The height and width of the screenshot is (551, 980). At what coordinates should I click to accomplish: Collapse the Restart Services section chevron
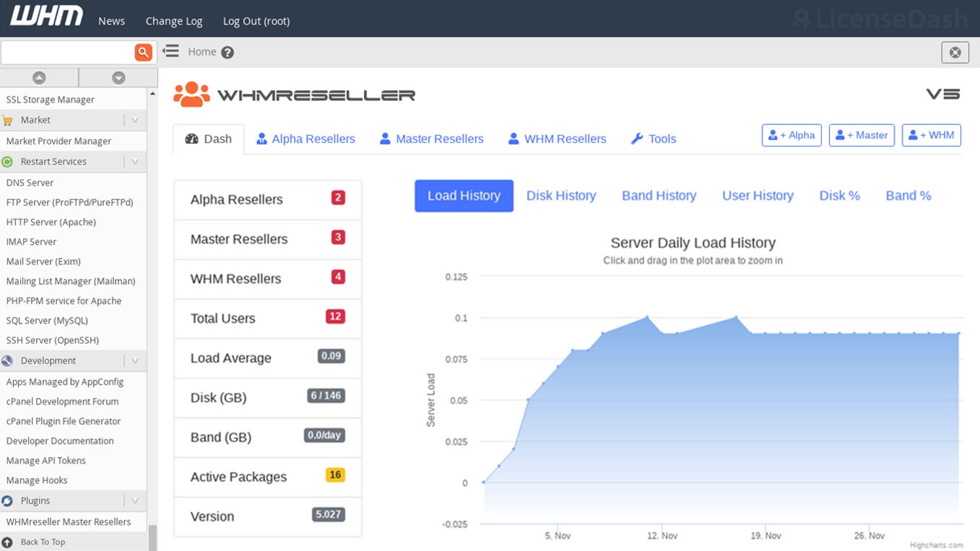coord(134,162)
